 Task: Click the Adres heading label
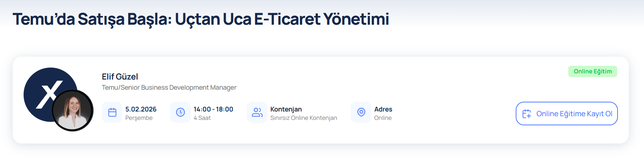383,109
